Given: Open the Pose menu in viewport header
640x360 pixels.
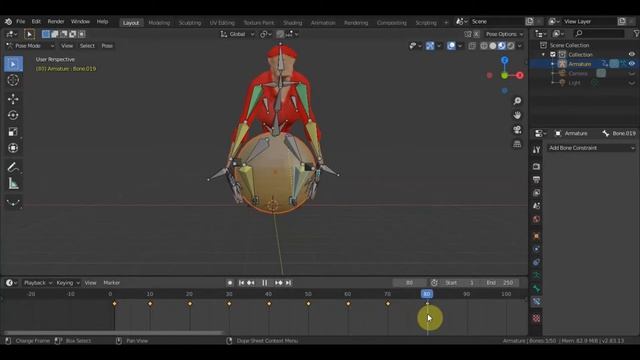Looking at the screenshot, I should (x=107, y=46).
